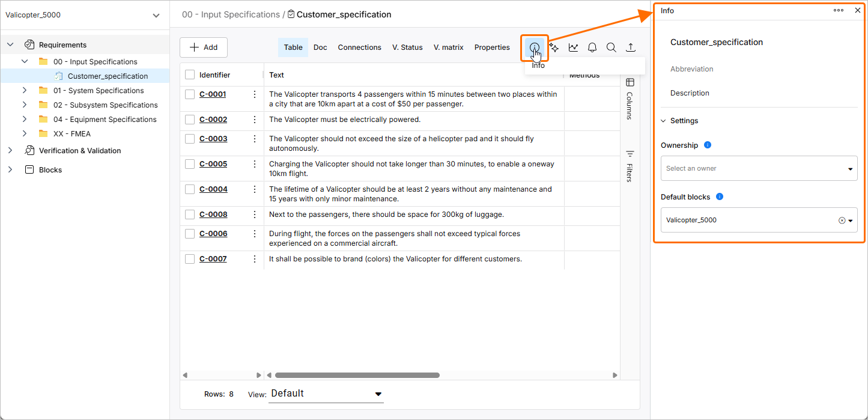Switch to the V. Status tab
Image resolution: width=868 pixels, height=420 pixels.
click(x=408, y=47)
